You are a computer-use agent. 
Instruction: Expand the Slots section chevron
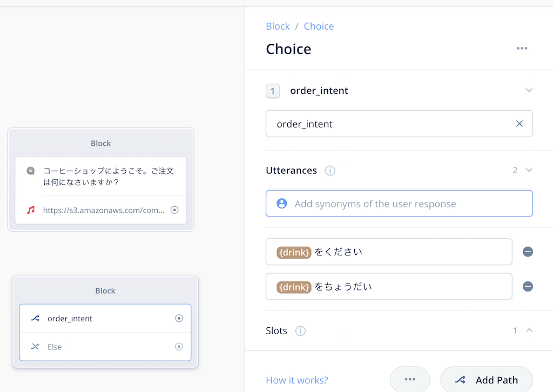(529, 330)
